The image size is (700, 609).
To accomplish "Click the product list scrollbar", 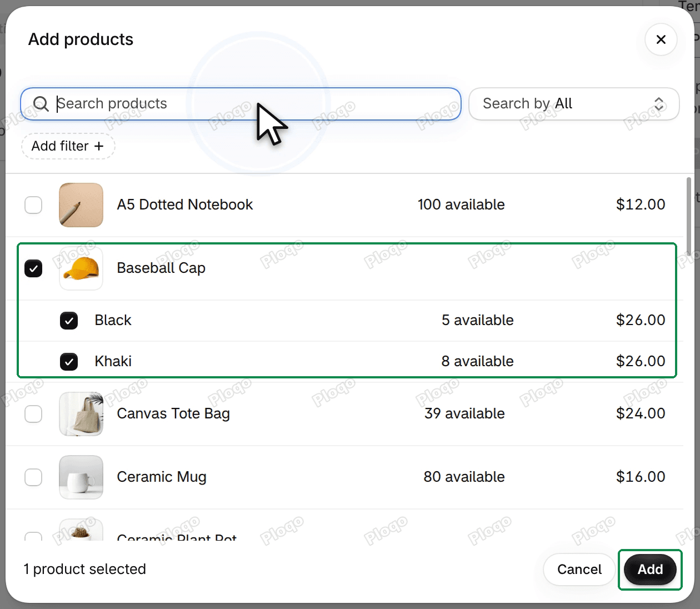I will pos(689,217).
